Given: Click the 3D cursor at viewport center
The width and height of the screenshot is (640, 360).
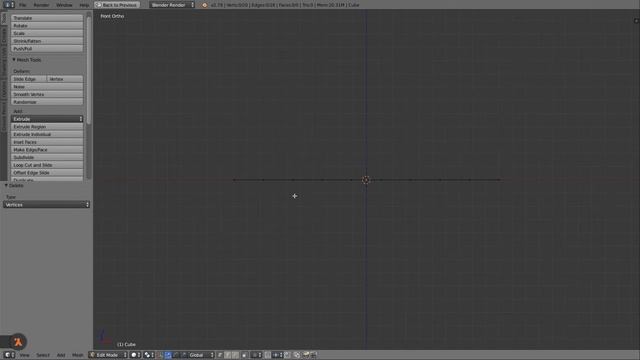Looking at the screenshot, I should point(366,180).
